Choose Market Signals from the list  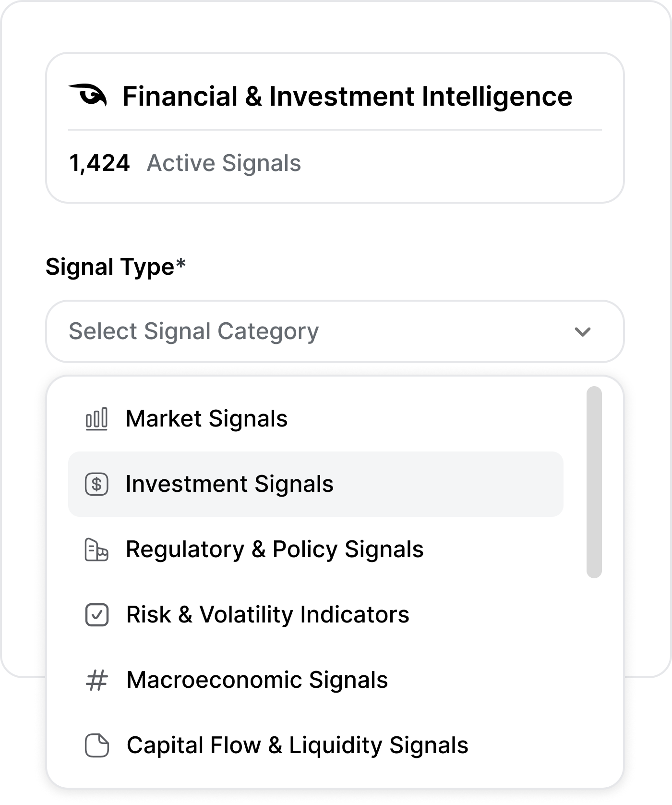click(x=206, y=419)
